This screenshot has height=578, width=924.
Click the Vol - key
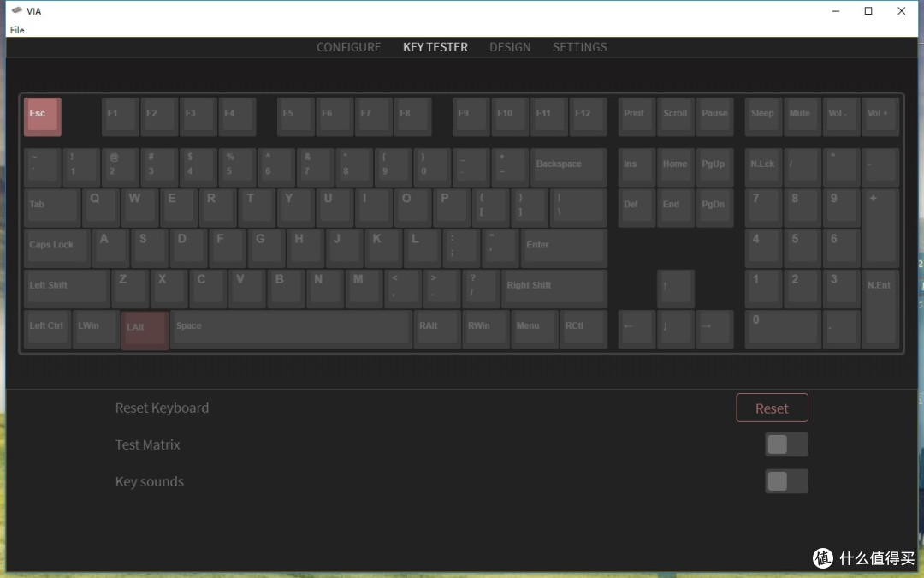point(842,116)
